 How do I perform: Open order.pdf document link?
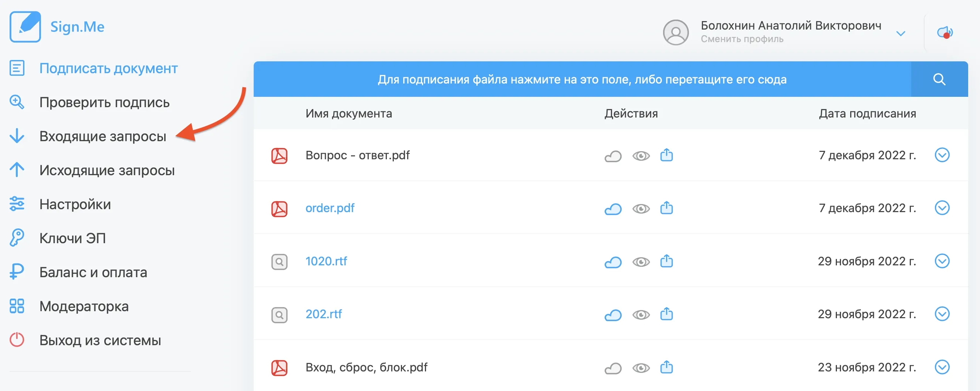click(x=330, y=208)
